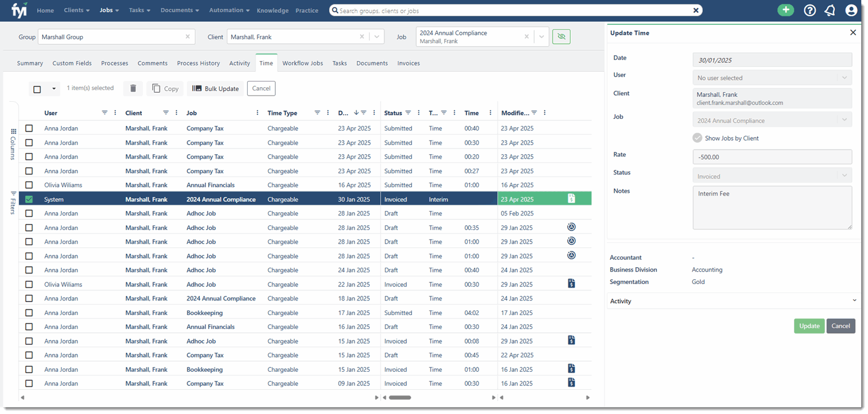Screen dimensions: 868x414
Task: Go to Home in top navigation
Action: (x=46, y=10)
